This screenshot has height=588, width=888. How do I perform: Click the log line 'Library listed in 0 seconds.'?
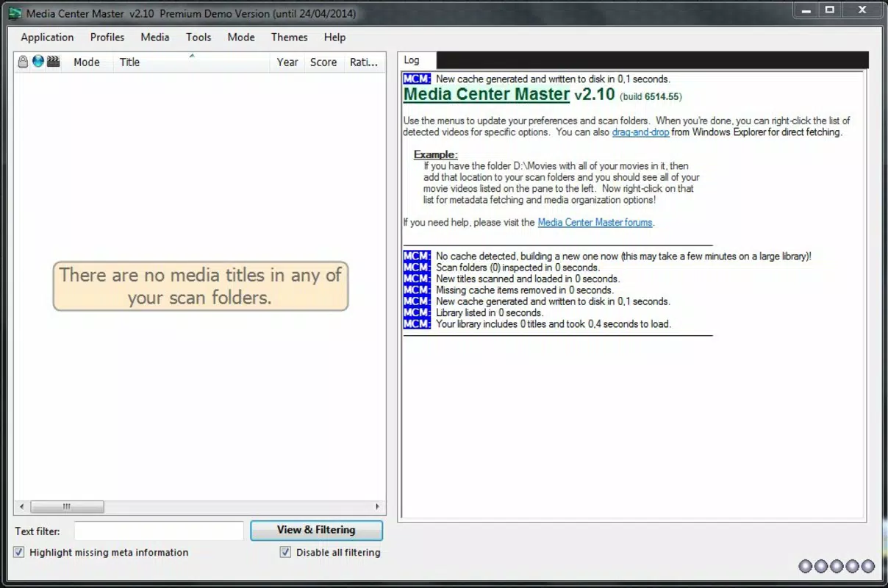489,312
